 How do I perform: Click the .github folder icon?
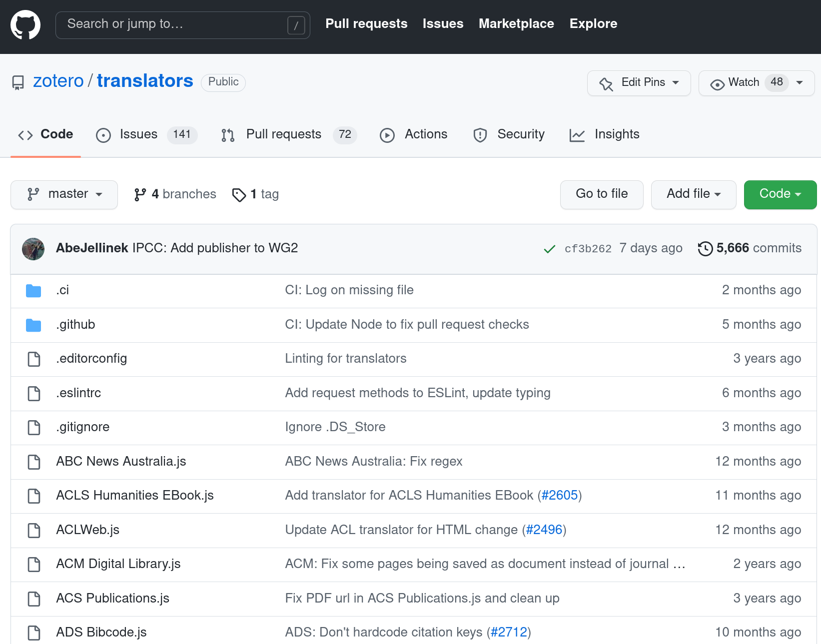click(33, 325)
